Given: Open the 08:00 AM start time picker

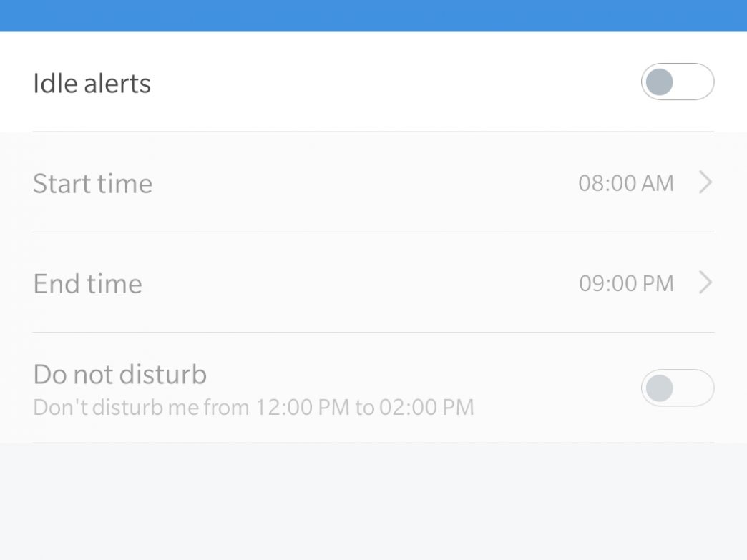Looking at the screenshot, I should pyautogui.click(x=626, y=183).
